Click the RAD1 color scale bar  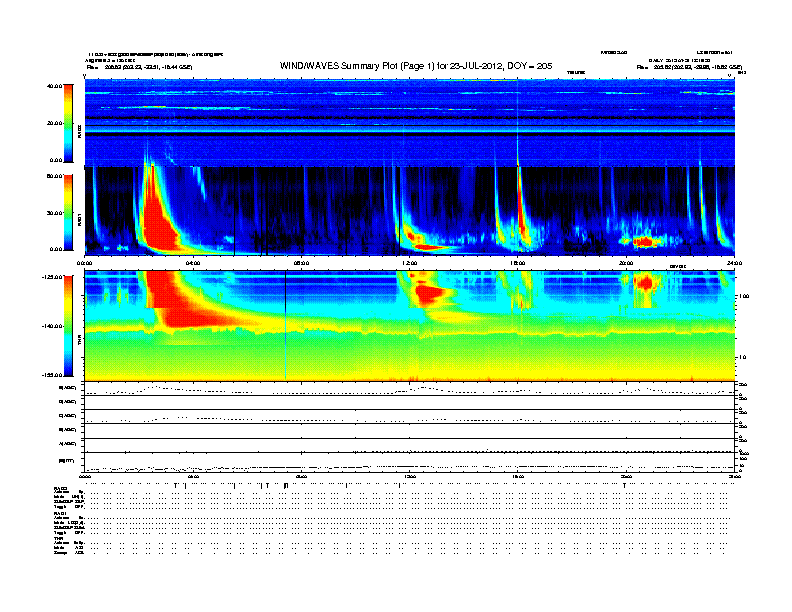click(x=68, y=212)
